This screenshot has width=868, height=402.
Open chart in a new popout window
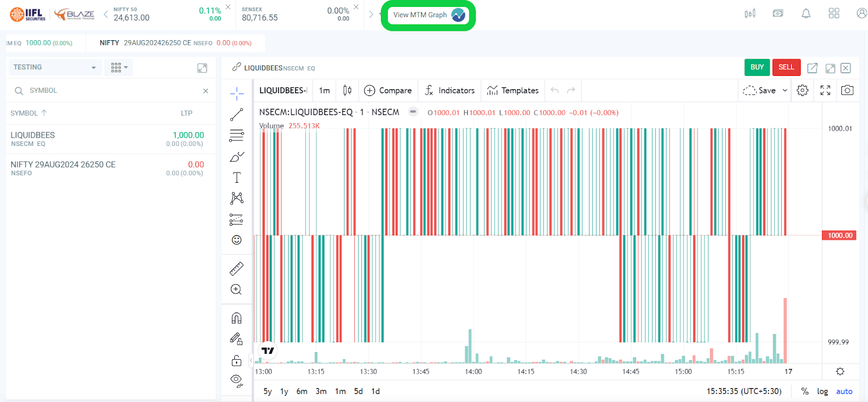tap(812, 68)
